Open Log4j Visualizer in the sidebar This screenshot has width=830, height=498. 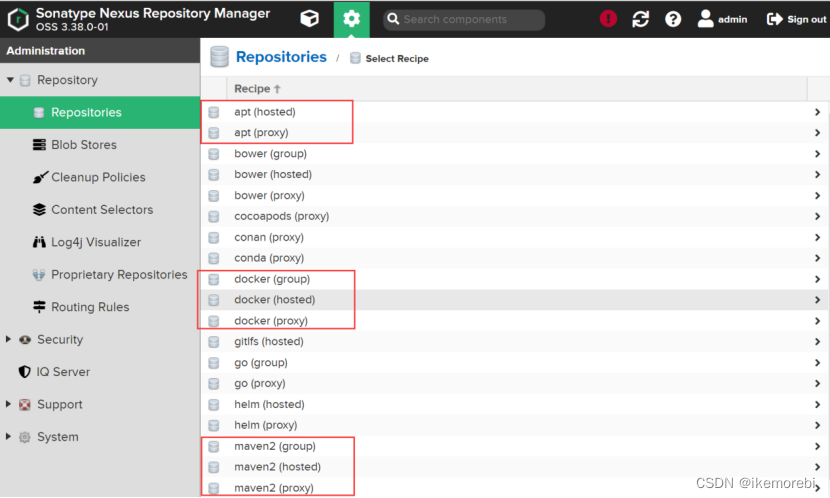pyautogui.click(x=100, y=242)
